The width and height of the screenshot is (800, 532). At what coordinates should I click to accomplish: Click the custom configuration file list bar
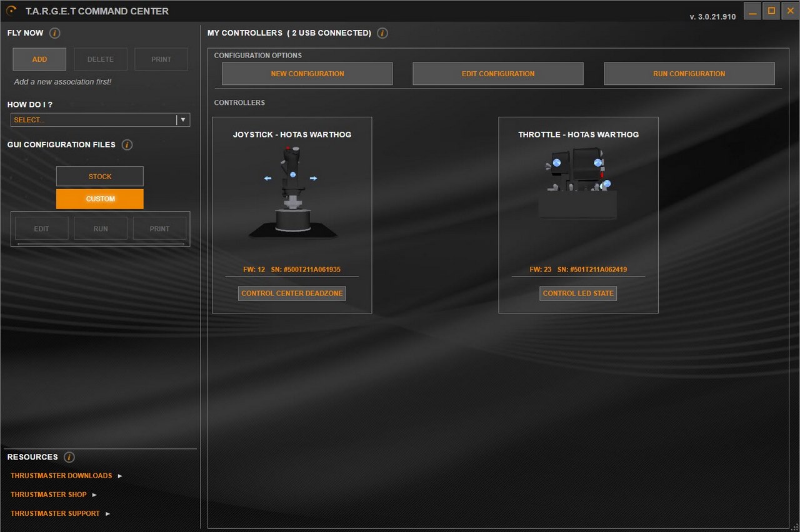pyautogui.click(x=101, y=244)
